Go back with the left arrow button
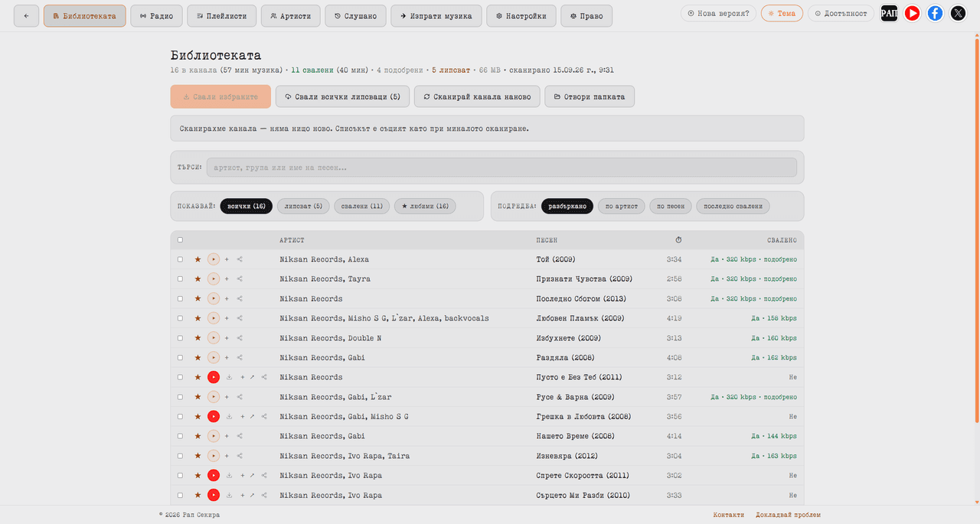Viewport: 980px width, 524px height. [x=26, y=15]
